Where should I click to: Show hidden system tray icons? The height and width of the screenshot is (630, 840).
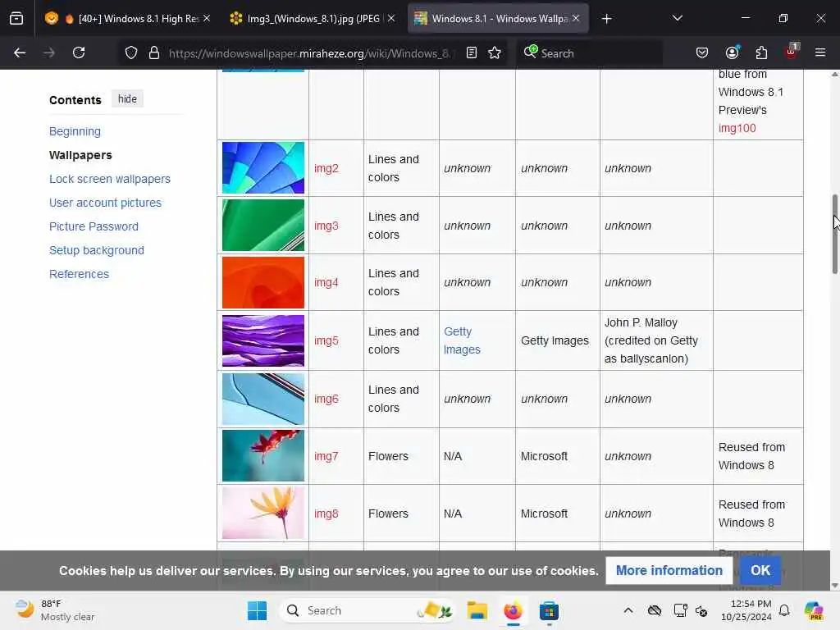pyautogui.click(x=628, y=610)
